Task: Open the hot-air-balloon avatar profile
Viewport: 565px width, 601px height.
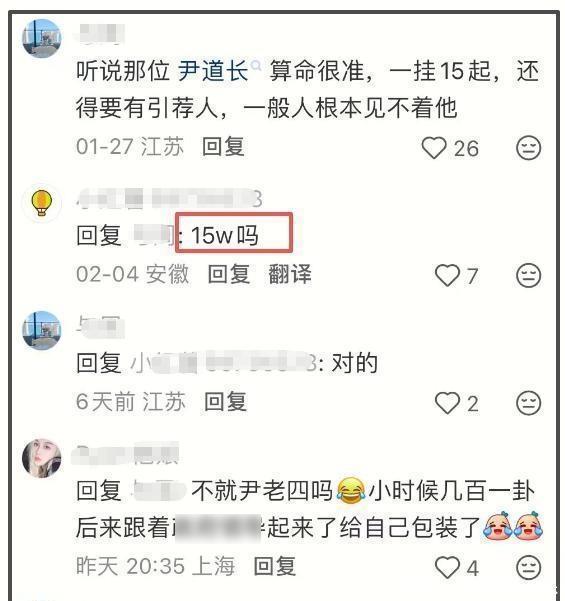Action: tap(42, 203)
